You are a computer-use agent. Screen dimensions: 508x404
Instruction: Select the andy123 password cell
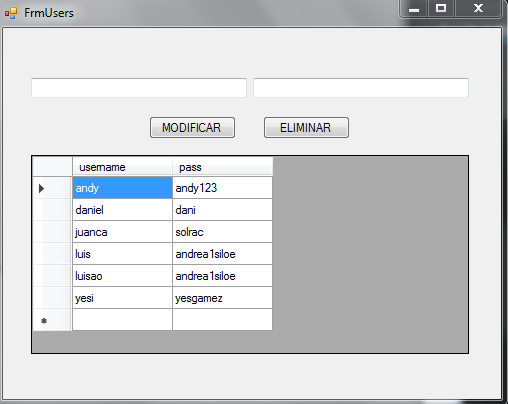click(222, 188)
